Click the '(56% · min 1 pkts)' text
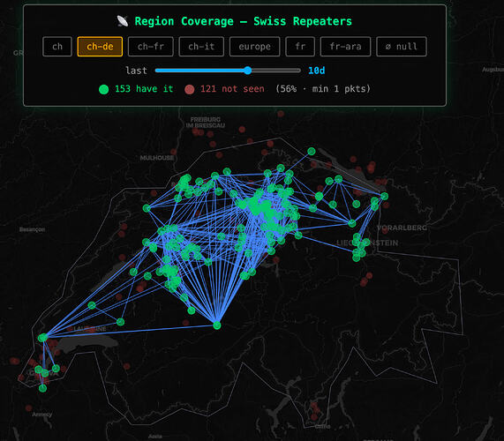 tap(323, 89)
